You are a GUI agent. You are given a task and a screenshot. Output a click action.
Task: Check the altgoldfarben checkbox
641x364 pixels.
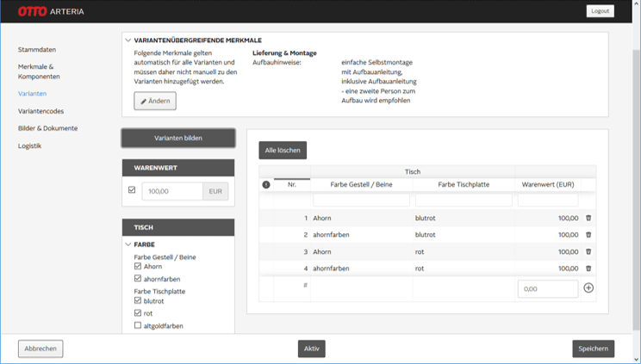pos(138,325)
